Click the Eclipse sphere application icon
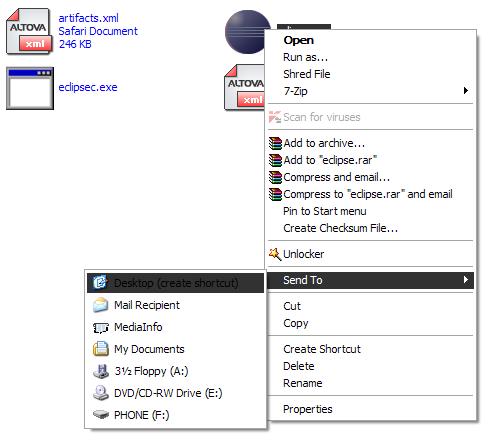This screenshot has width=488, height=446. pyautogui.click(x=247, y=32)
